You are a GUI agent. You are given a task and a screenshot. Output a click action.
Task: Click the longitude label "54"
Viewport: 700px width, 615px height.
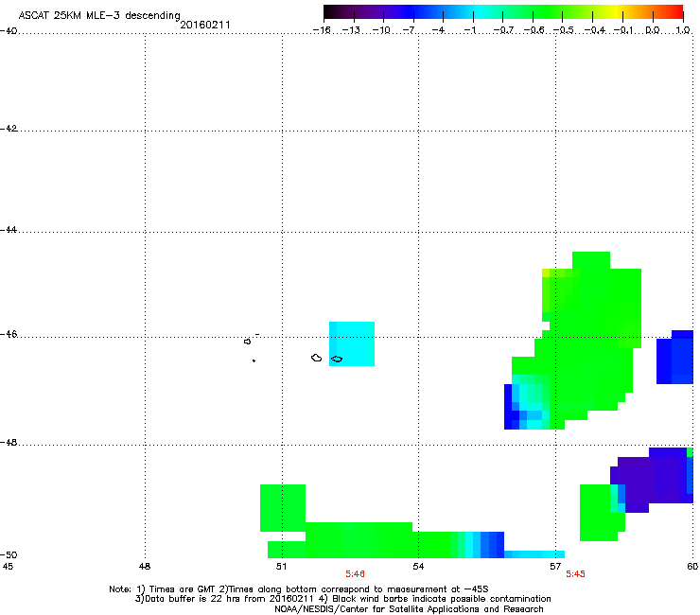click(418, 567)
